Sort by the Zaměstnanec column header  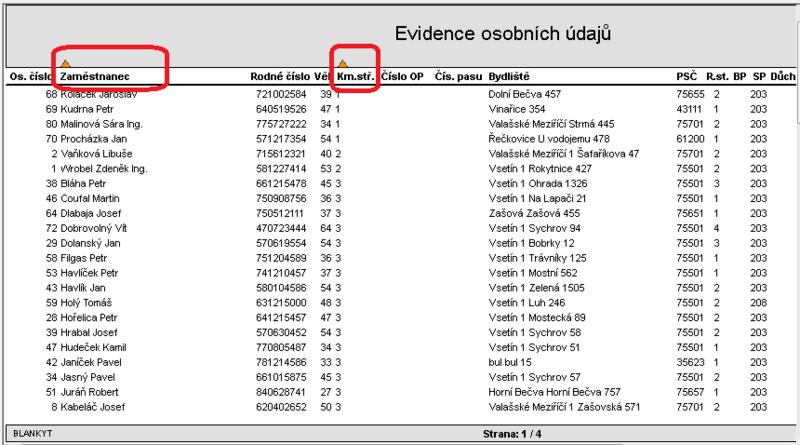pos(95,77)
